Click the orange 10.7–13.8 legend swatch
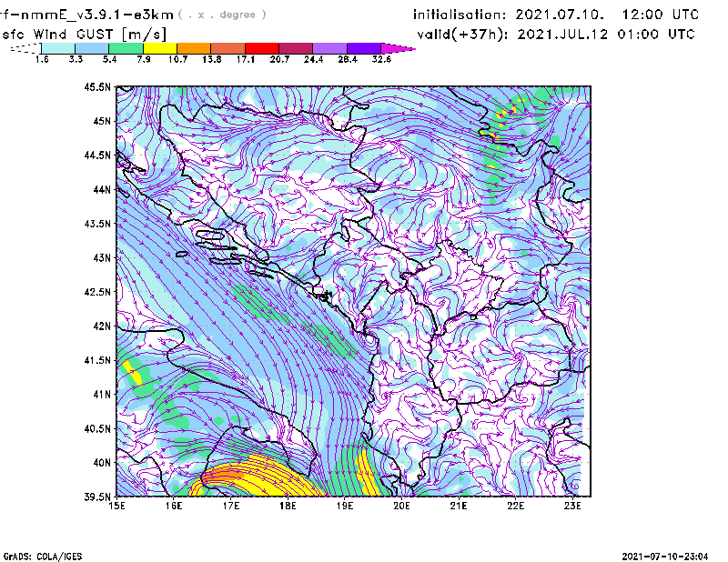 [194, 48]
